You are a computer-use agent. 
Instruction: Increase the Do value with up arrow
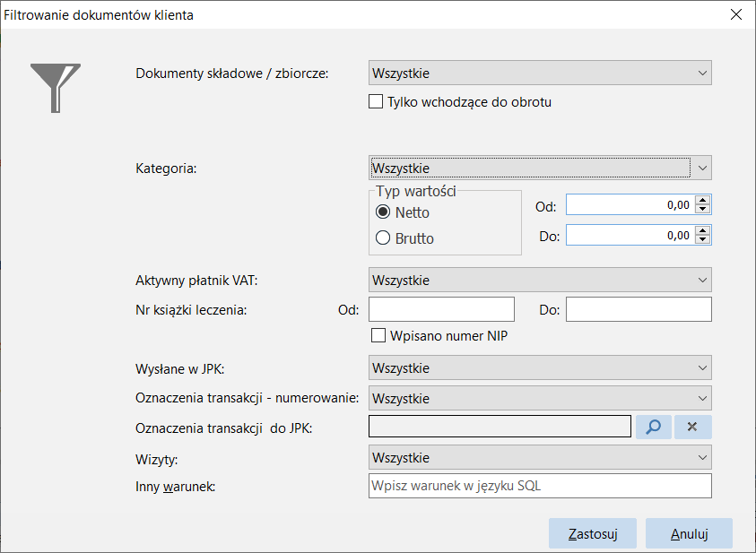pos(703,230)
